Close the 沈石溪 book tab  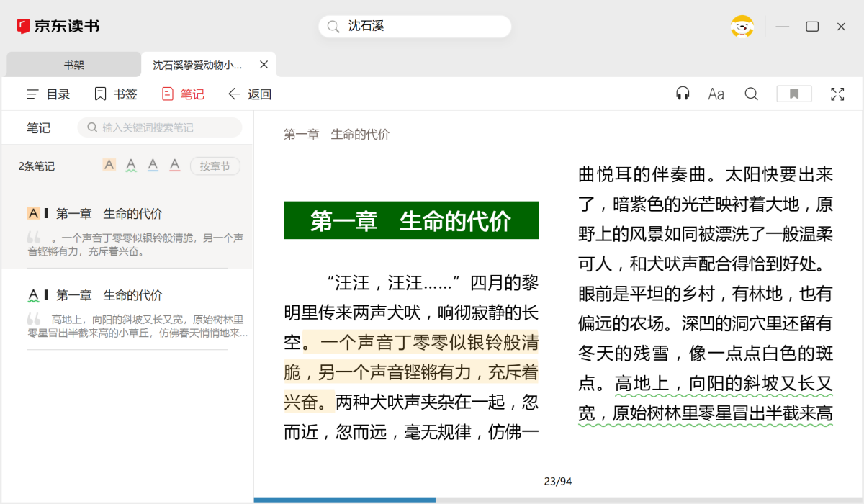click(264, 65)
